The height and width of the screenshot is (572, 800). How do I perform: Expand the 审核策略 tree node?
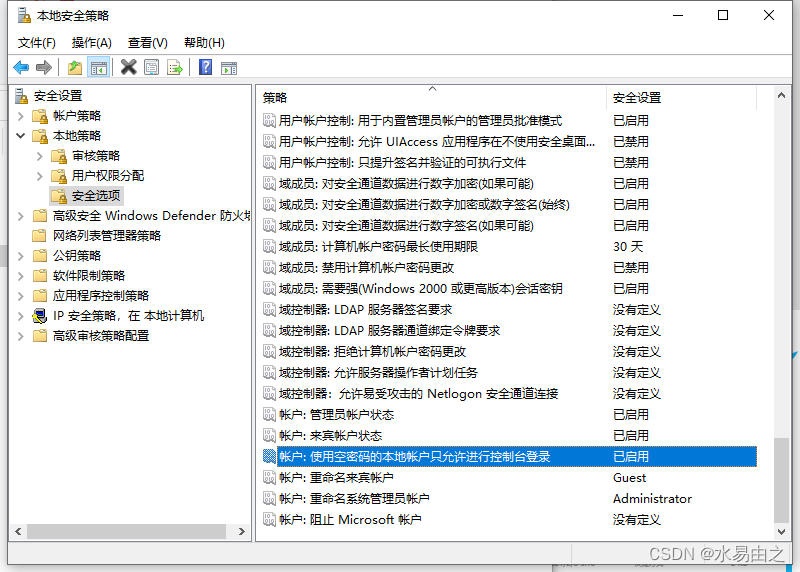(39, 156)
